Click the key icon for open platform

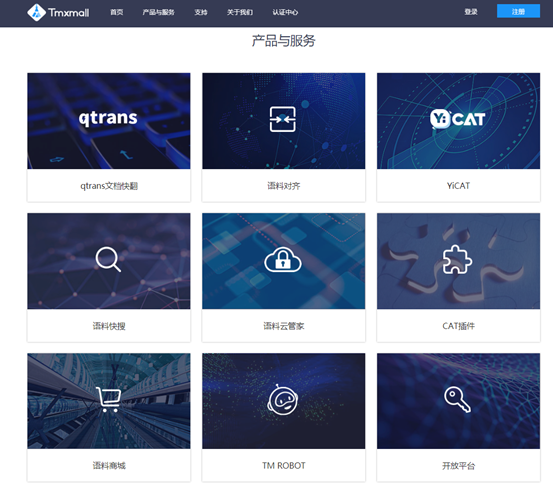457,399
